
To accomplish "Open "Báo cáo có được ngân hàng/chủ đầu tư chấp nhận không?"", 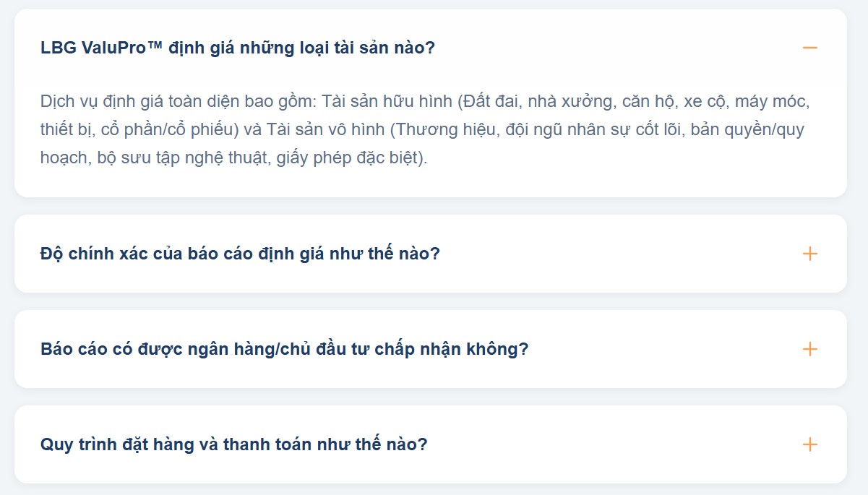I will 285,349.
